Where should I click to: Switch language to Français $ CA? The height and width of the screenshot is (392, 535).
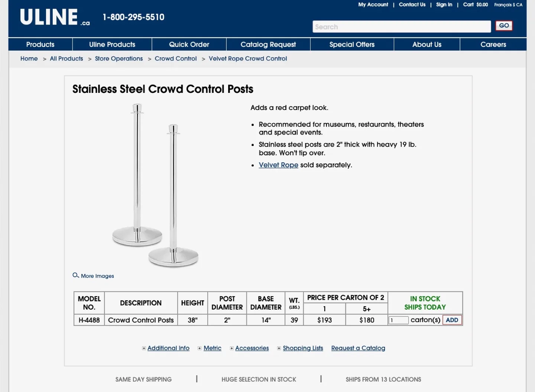508,4
